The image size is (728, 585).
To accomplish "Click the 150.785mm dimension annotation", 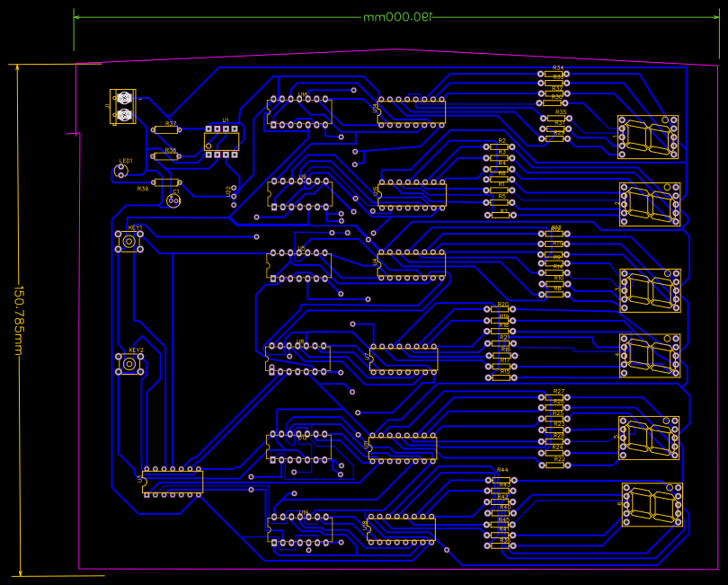I will (x=16, y=319).
